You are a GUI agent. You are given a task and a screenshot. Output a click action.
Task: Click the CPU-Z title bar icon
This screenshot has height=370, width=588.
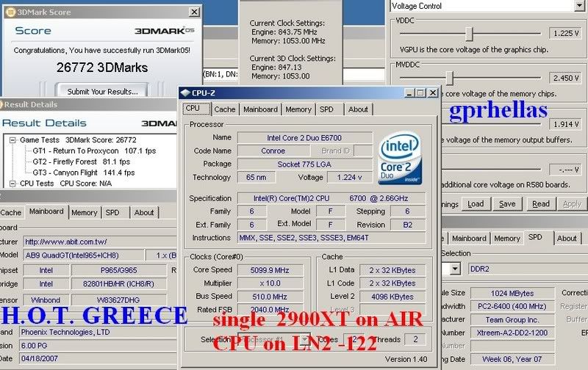[x=185, y=92]
